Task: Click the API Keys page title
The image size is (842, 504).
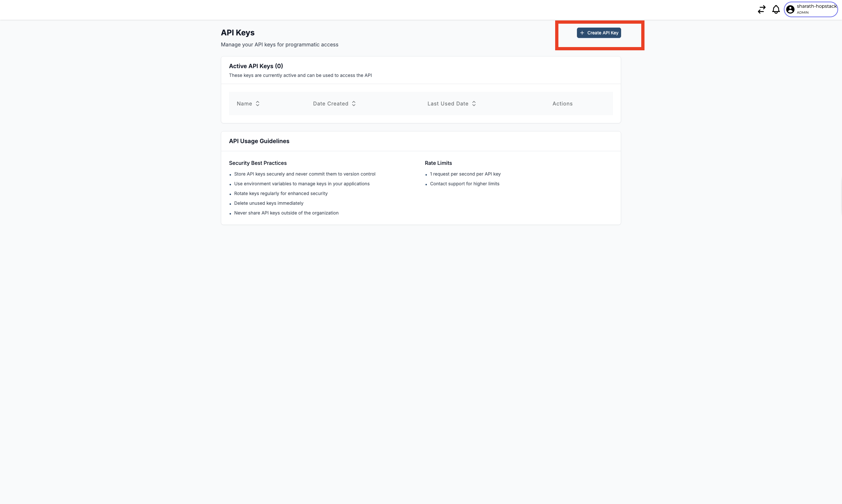Action: [x=237, y=32]
